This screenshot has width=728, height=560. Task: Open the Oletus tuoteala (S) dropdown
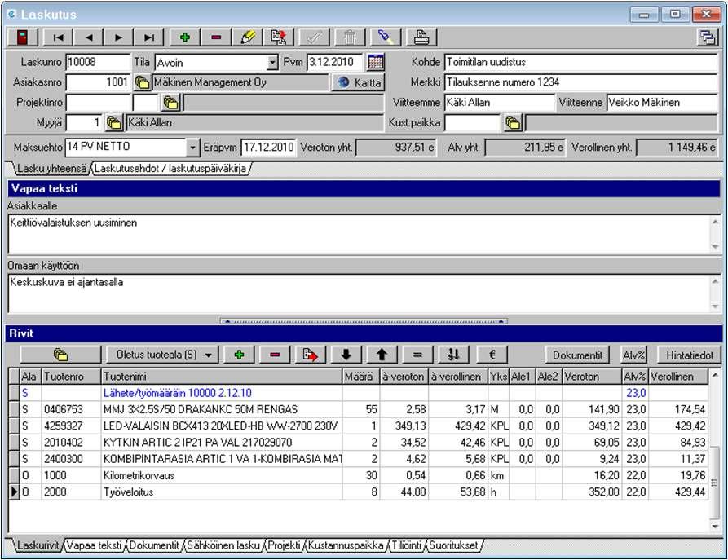(162, 355)
